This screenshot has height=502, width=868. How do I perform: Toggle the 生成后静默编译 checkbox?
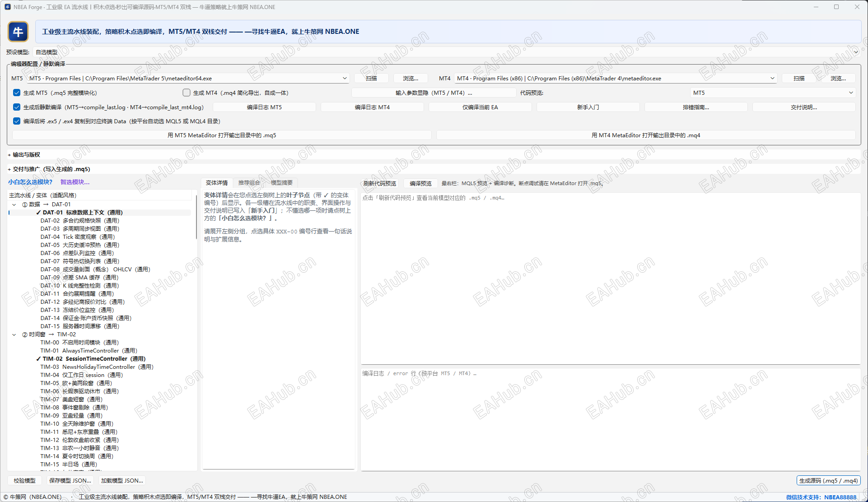click(x=17, y=107)
